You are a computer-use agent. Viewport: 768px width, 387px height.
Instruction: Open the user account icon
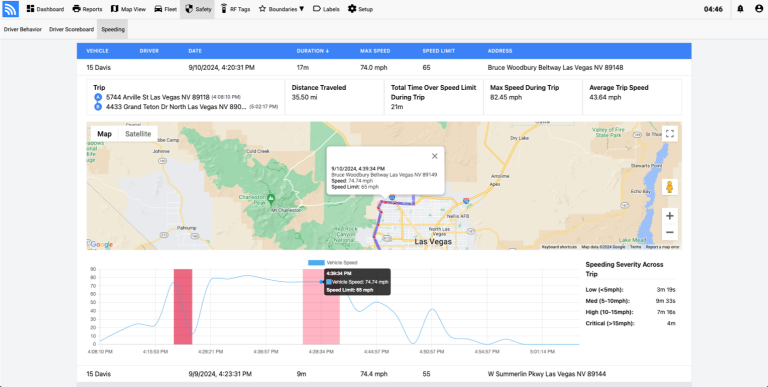(x=759, y=9)
